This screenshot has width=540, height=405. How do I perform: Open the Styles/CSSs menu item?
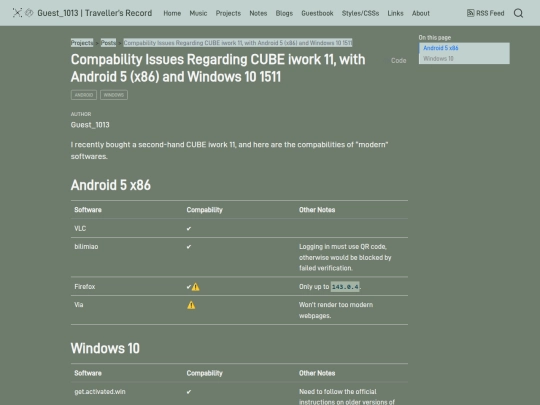coord(360,13)
